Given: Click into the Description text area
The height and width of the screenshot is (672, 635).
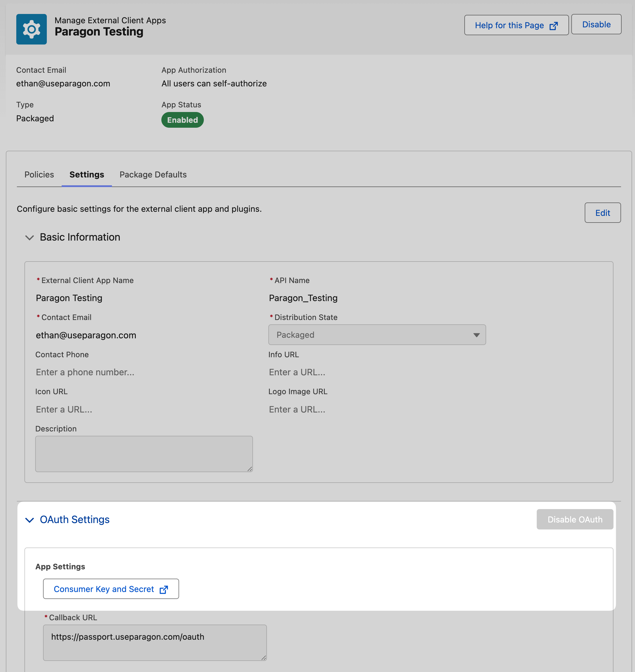Looking at the screenshot, I should click(144, 454).
